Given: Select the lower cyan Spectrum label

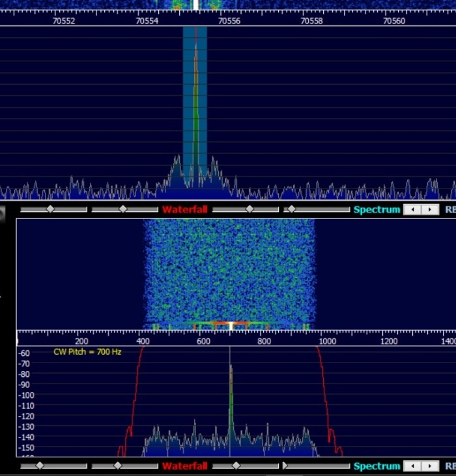Looking at the screenshot, I should point(377,466).
